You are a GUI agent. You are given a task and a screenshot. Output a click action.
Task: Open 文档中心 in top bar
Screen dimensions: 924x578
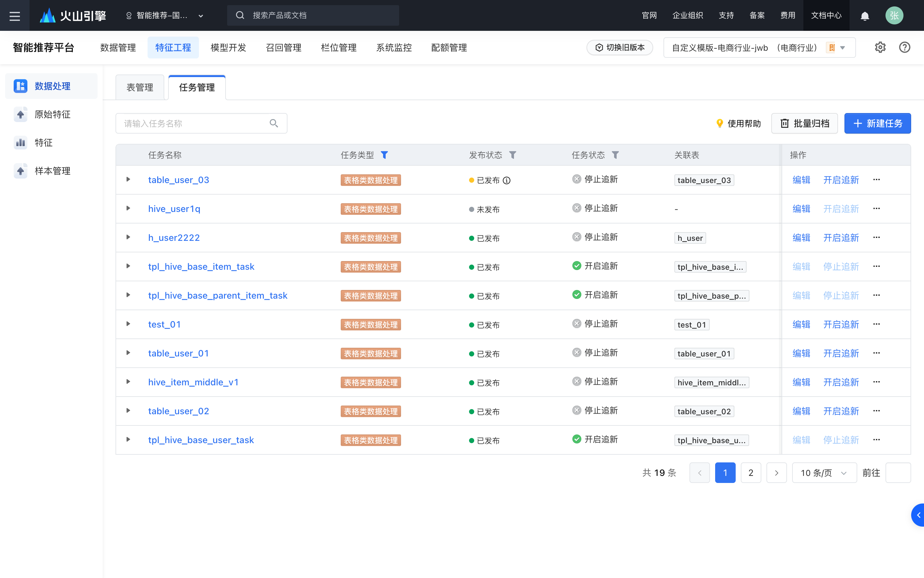826,16
